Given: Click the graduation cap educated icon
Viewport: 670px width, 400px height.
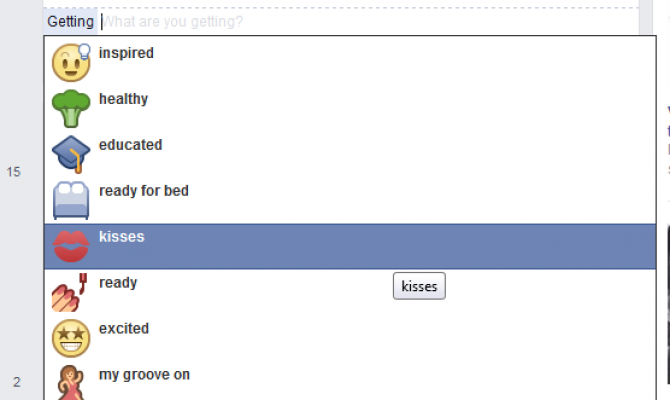Looking at the screenshot, I should coord(71,154).
